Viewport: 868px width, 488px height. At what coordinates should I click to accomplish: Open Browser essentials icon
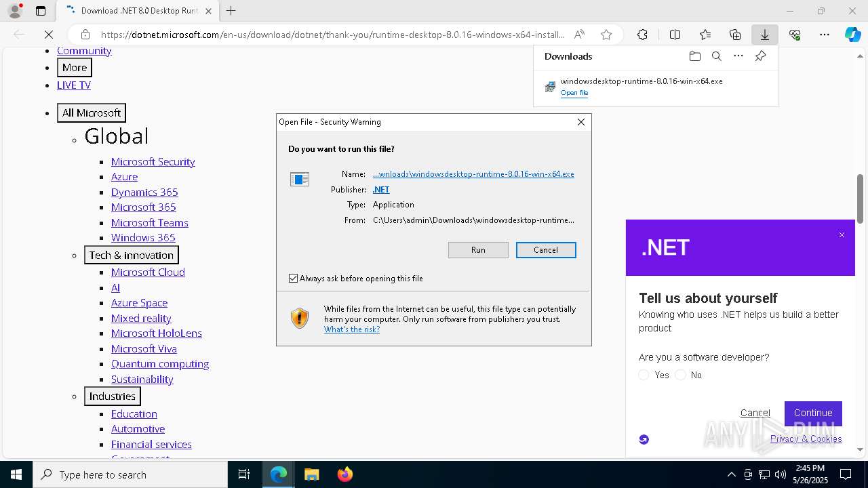pyautogui.click(x=795, y=35)
